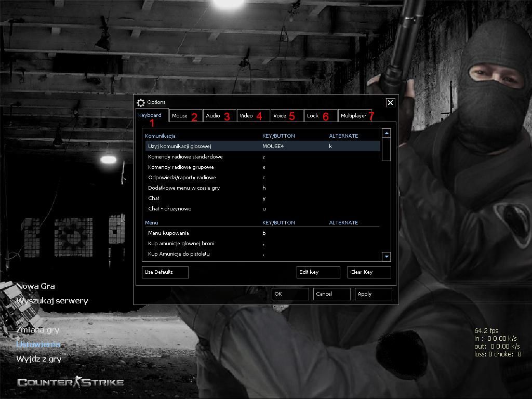Viewport: 532px width, 399px height.
Task: Click the Options gear icon
Action: pyautogui.click(x=140, y=102)
